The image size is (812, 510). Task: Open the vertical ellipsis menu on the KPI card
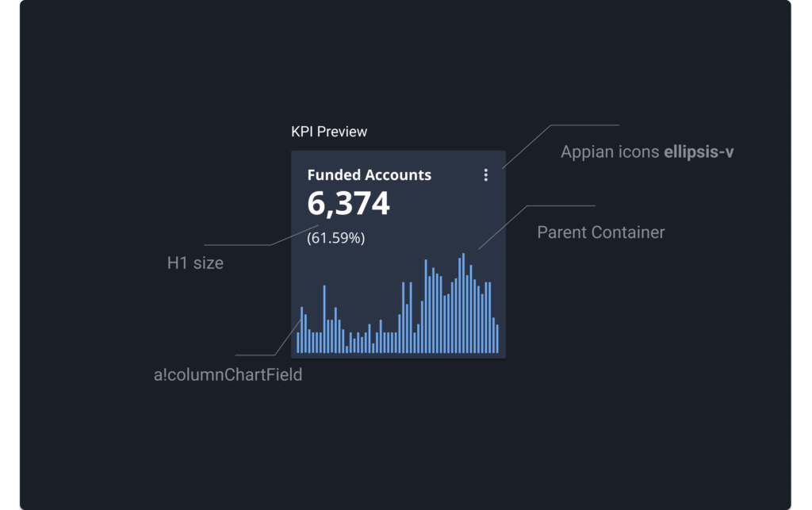[486, 175]
